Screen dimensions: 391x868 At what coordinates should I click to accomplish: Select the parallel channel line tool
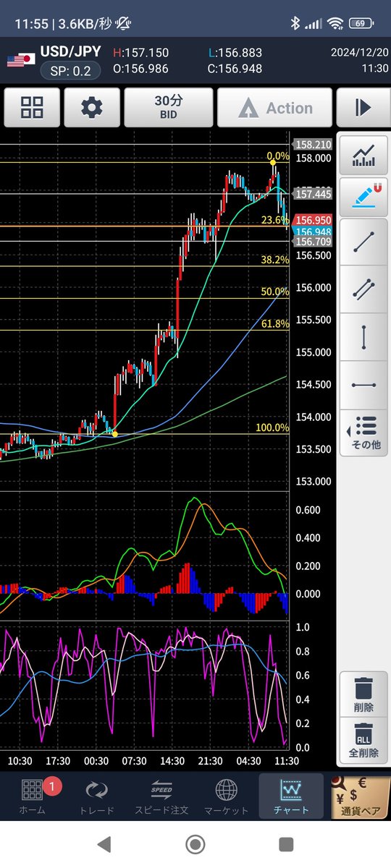pyautogui.click(x=363, y=289)
